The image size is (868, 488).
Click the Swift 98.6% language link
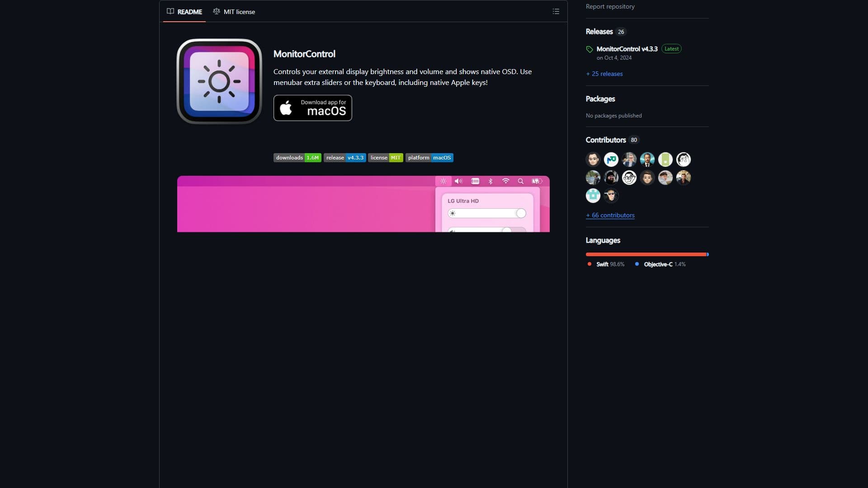click(606, 264)
